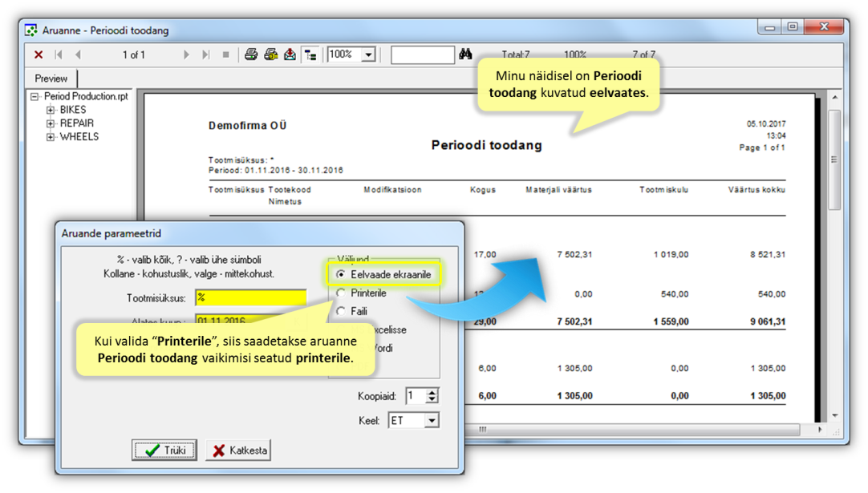The height and width of the screenshot is (493, 868).
Task: Click the Katkesta button
Action: tap(240, 450)
